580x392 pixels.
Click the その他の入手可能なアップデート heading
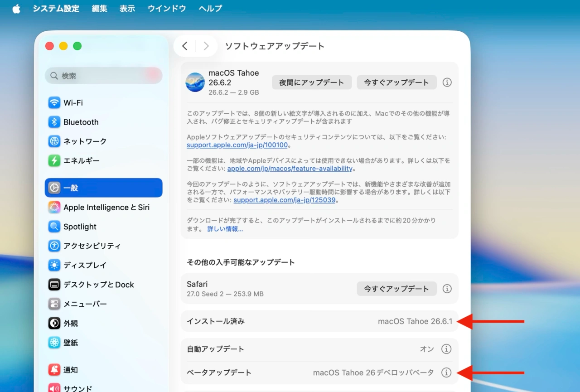pyautogui.click(x=241, y=262)
